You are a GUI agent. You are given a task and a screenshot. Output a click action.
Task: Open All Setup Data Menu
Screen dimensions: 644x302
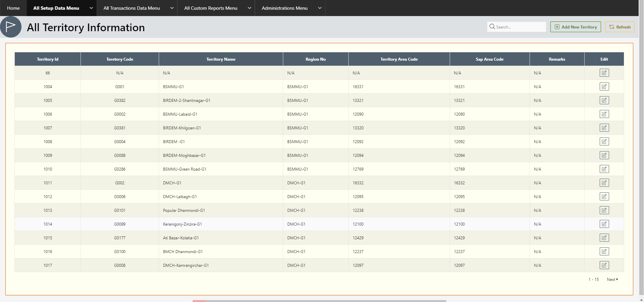(x=56, y=8)
